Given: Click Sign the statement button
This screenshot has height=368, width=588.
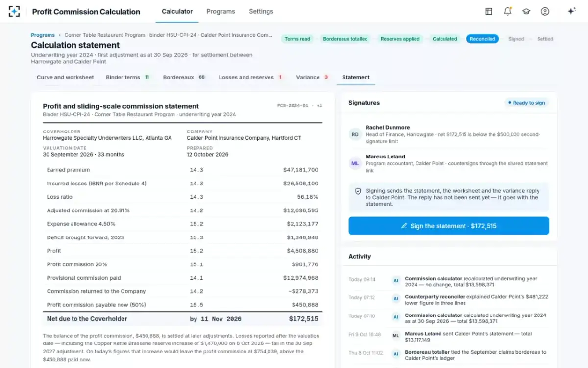Looking at the screenshot, I should click(449, 226).
